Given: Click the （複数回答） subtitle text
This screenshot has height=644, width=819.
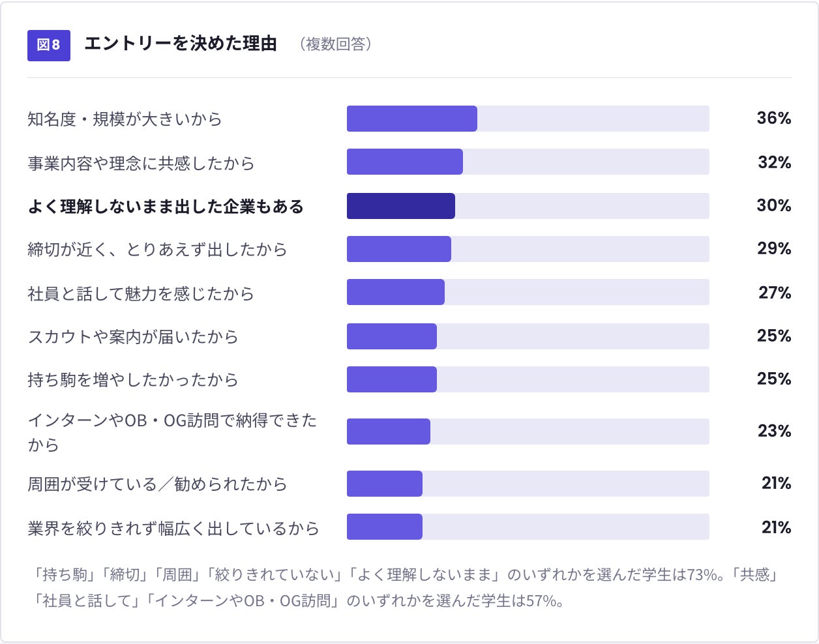Looking at the screenshot, I should pos(336,44).
